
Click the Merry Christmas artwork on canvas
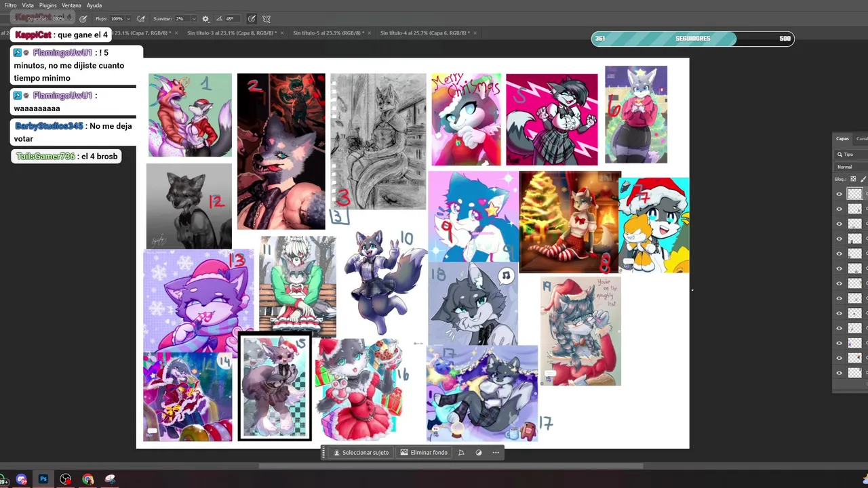(466, 120)
